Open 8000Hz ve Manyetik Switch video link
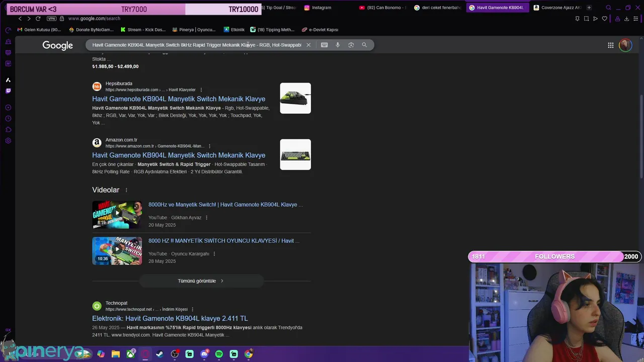 point(226,205)
